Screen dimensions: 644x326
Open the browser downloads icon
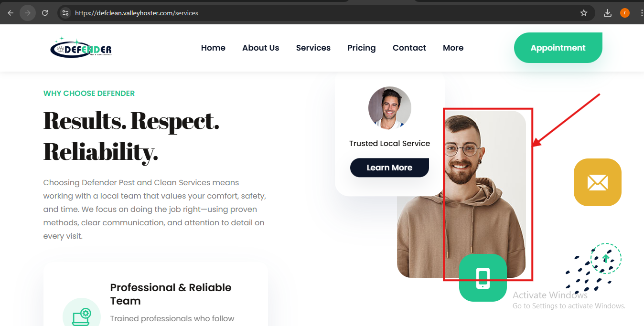[x=608, y=13]
